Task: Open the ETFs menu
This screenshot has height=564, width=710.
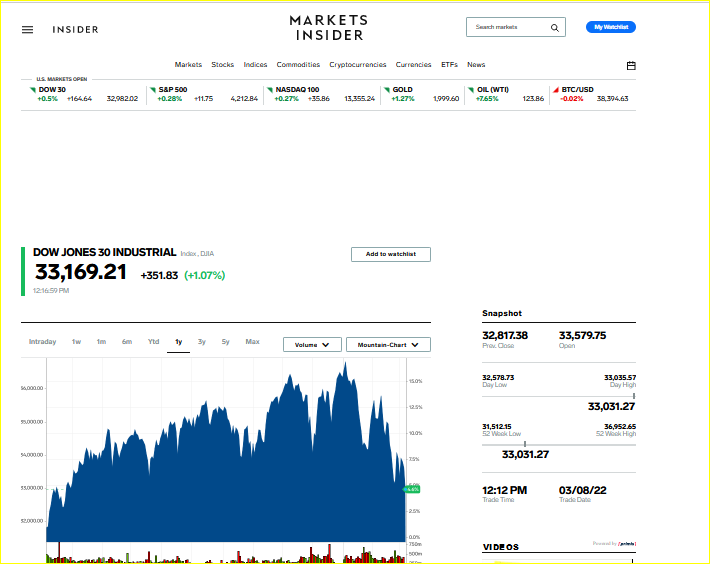Action: tap(449, 65)
